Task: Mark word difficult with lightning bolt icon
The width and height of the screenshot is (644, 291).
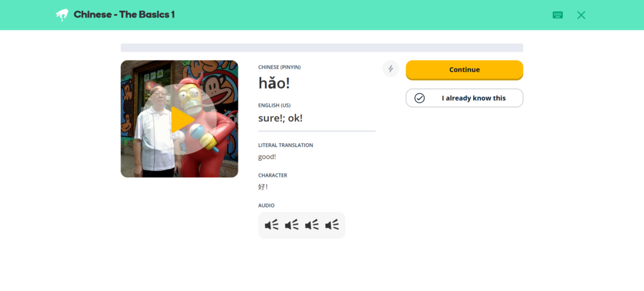Action: (x=391, y=69)
